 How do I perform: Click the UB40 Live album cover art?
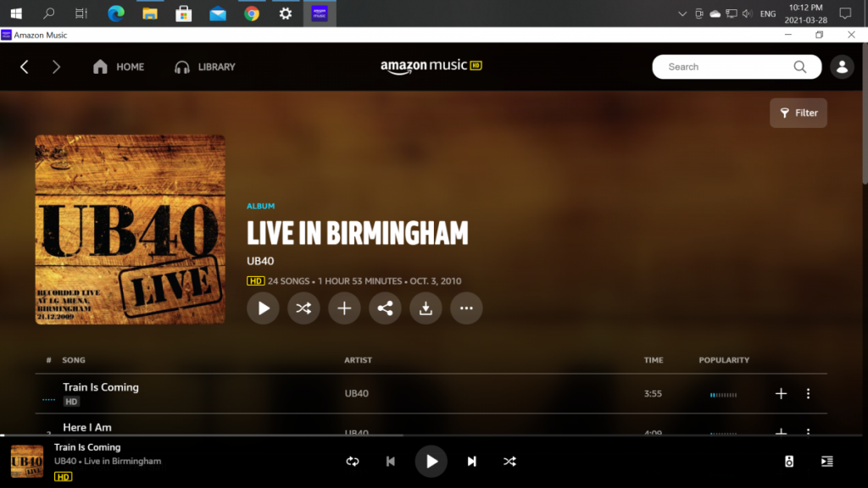click(x=130, y=230)
